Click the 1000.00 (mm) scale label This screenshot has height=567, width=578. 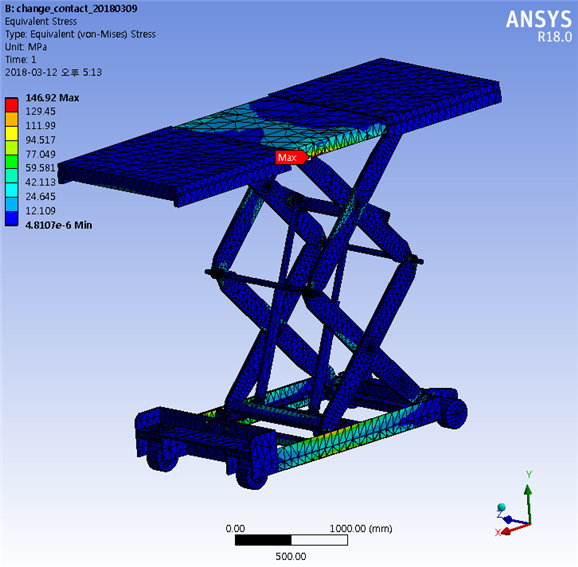click(x=361, y=529)
